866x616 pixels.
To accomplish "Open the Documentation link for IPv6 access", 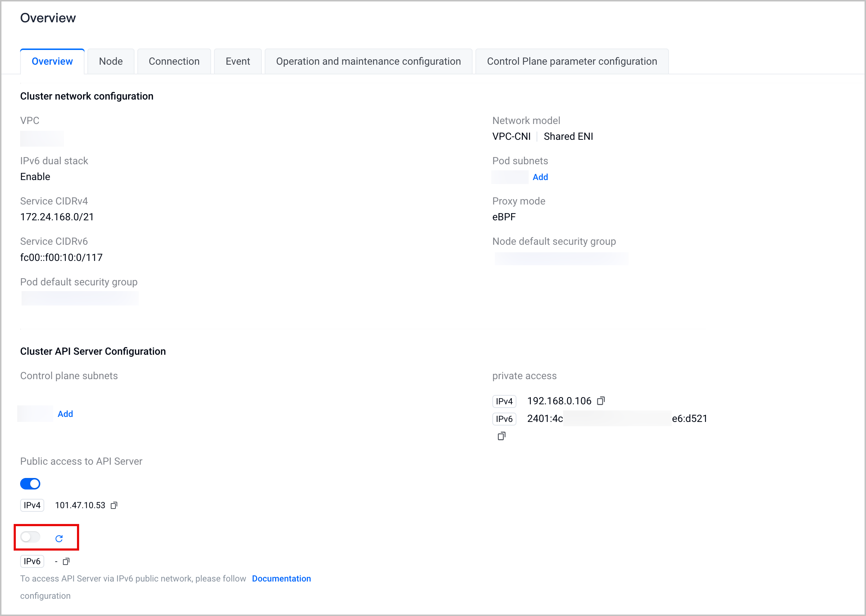I will pos(281,579).
